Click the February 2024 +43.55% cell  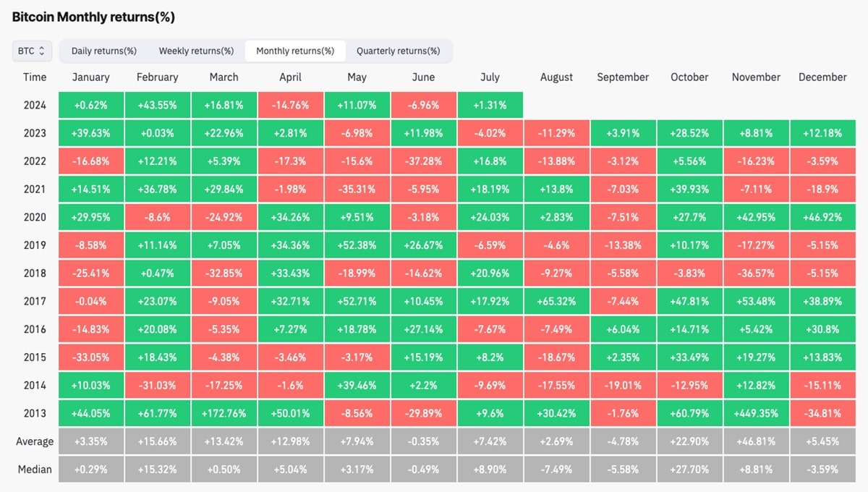point(157,106)
